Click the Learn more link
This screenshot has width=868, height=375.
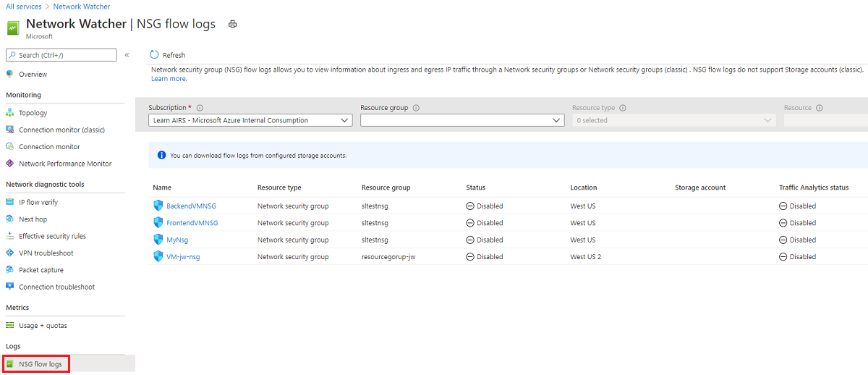coord(169,79)
